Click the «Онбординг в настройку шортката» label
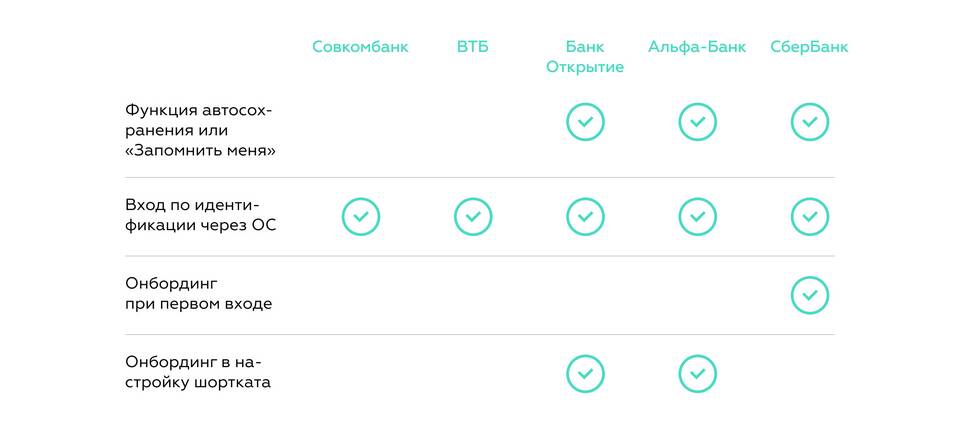Viewport: 960px width, 422px height. coord(198,372)
